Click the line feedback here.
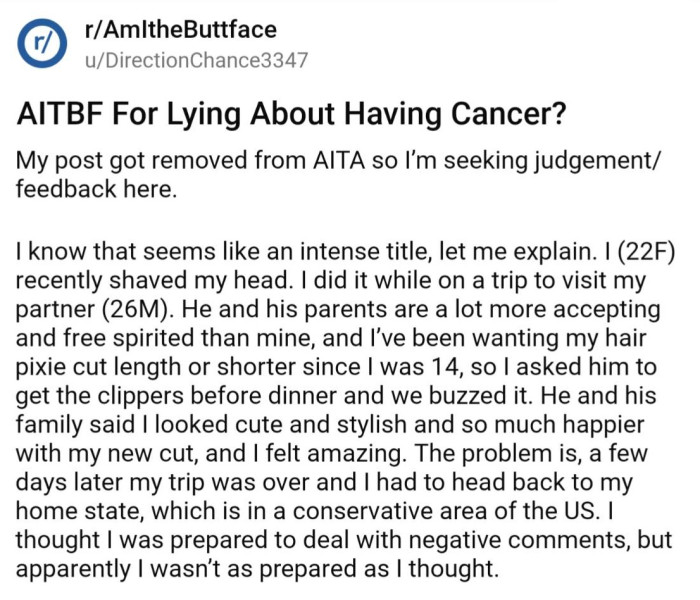This screenshot has width=700, height=600. (96, 189)
